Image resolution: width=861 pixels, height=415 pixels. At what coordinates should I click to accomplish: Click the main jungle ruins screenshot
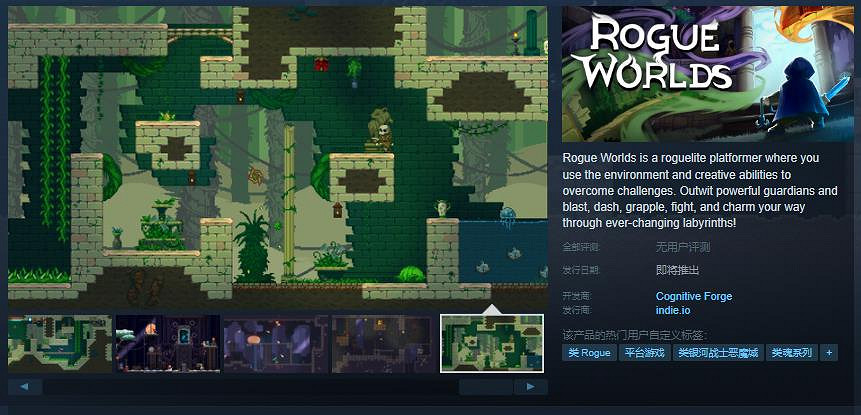coord(278,158)
